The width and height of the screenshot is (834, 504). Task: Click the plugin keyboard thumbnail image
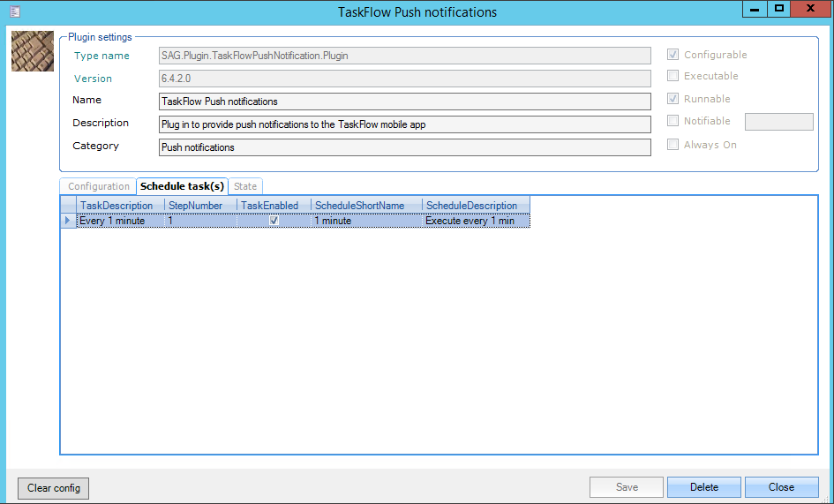pyautogui.click(x=33, y=51)
